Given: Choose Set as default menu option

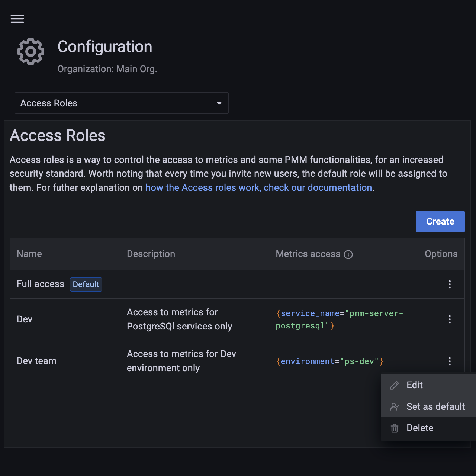Looking at the screenshot, I should coord(435,407).
